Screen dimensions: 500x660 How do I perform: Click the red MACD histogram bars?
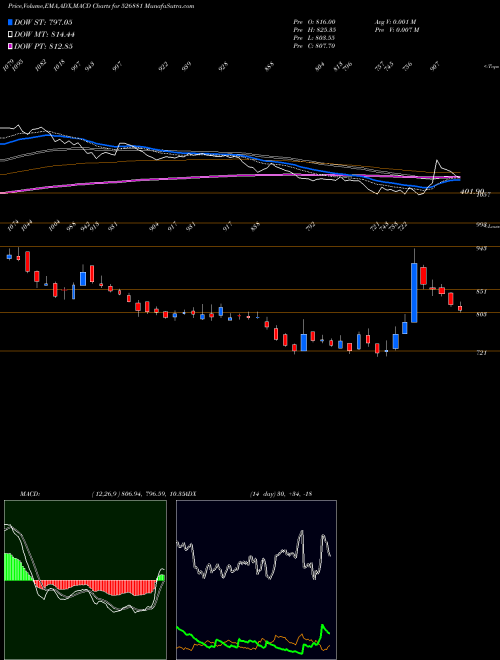pyautogui.click(x=95, y=587)
